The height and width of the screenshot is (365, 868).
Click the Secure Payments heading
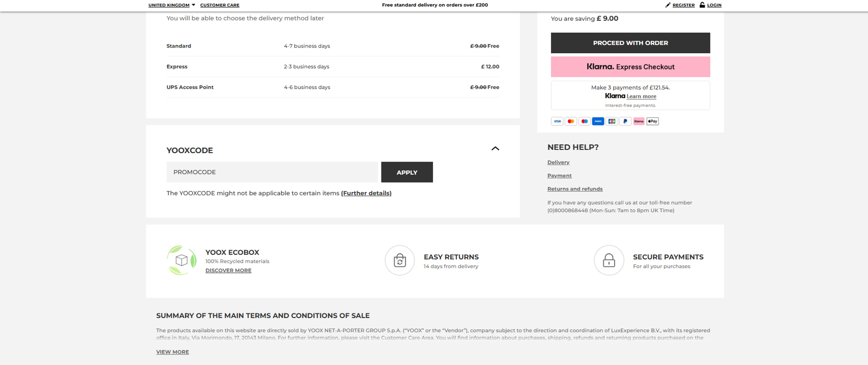click(x=668, y=257)
